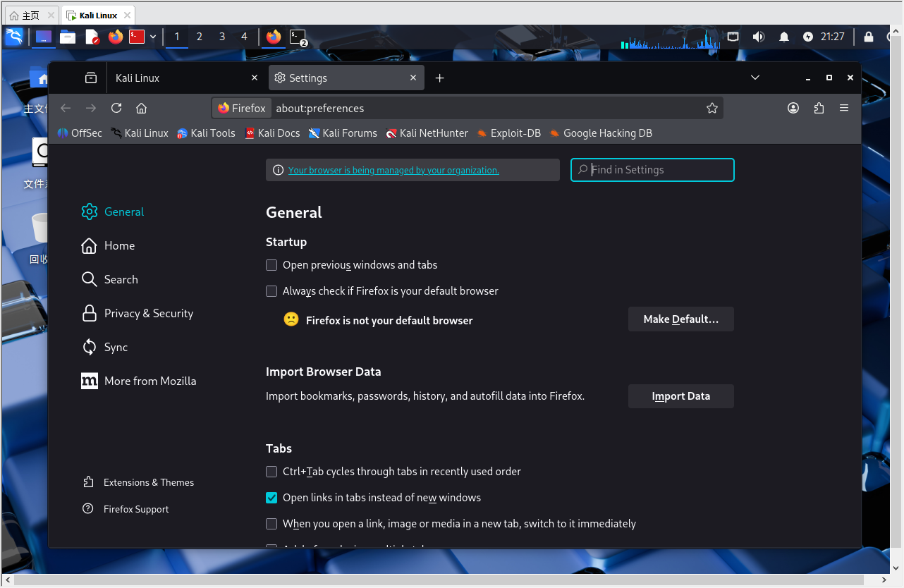Go back with the back arrow

click(66, 108)
